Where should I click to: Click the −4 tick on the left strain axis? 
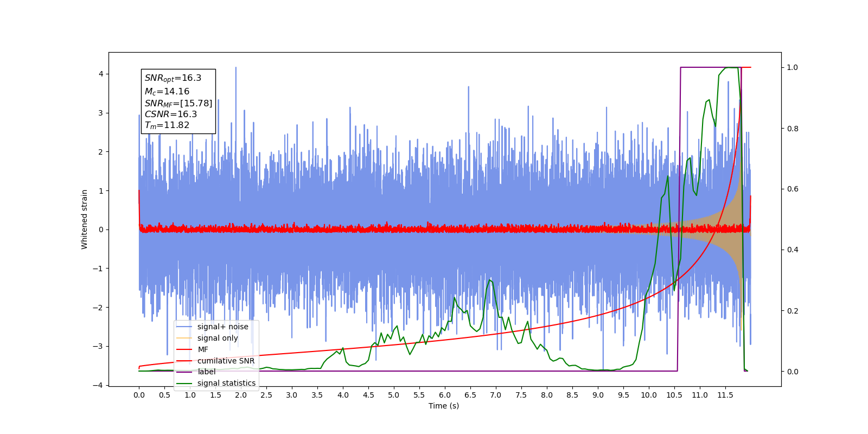[98, 385]
